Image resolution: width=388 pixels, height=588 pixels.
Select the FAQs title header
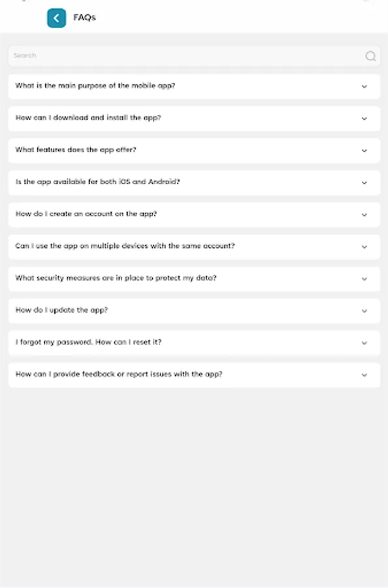click(x=84, y=18)
